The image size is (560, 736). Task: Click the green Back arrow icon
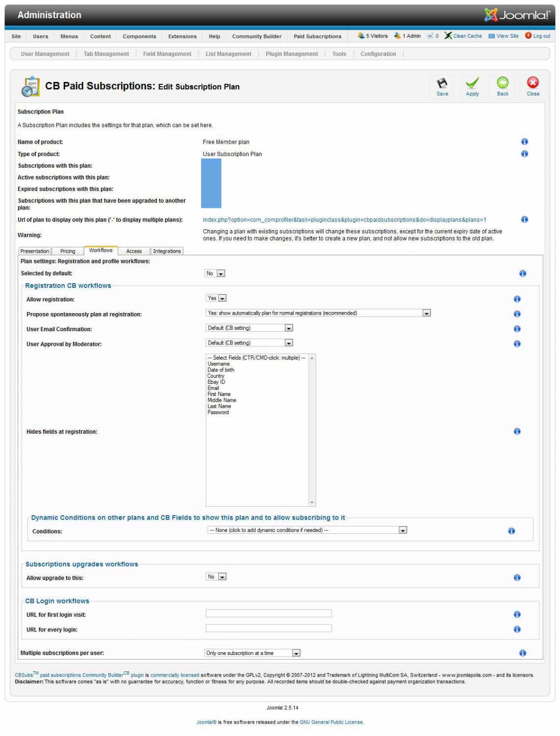tap(503, 82)
